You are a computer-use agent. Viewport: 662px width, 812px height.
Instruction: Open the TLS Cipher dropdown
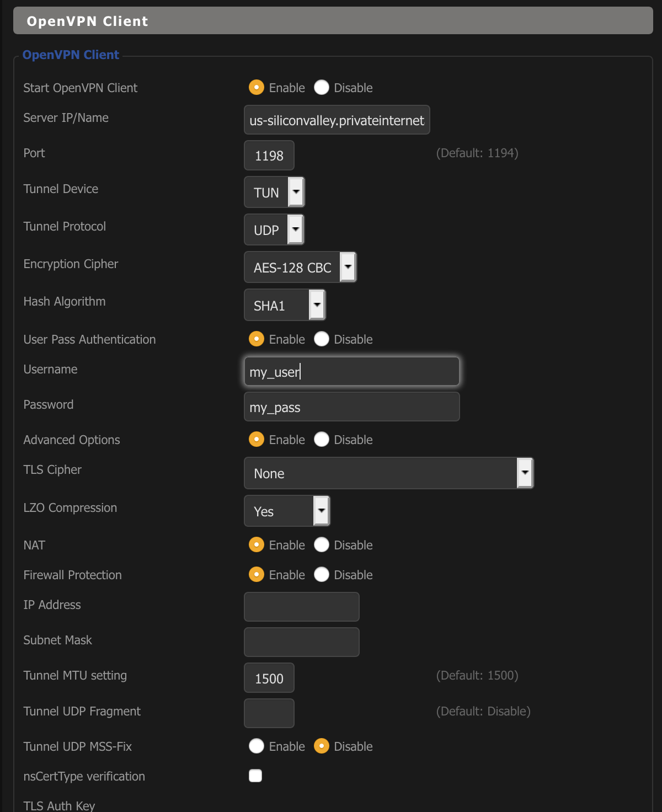click(388, 473)
